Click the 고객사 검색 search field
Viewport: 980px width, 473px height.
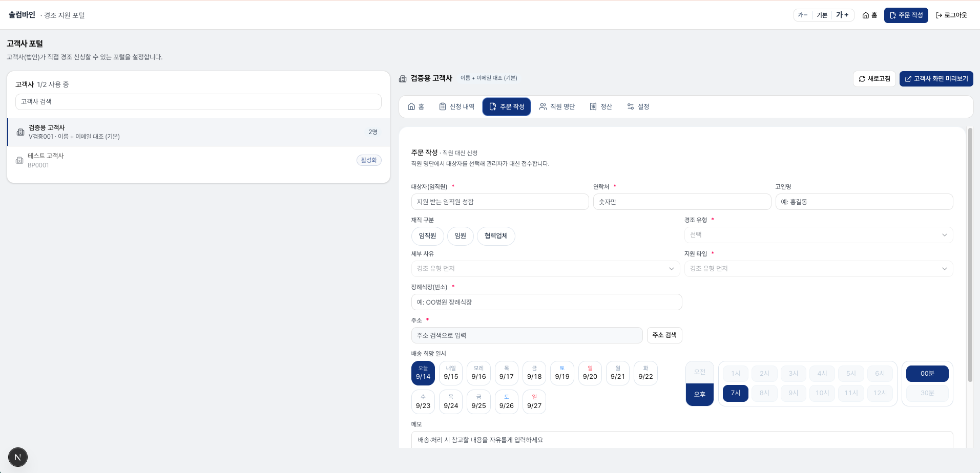tap(198, 101)
